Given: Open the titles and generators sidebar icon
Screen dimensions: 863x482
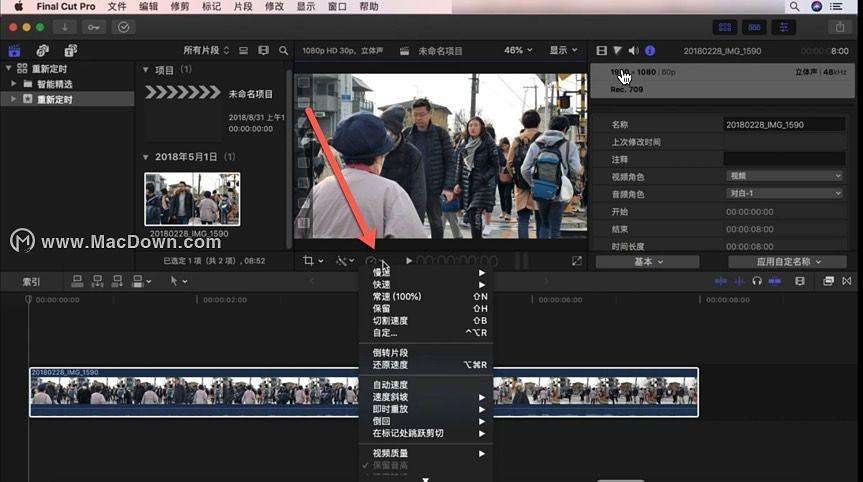Looking at the screenshot, I should [70, 51].
